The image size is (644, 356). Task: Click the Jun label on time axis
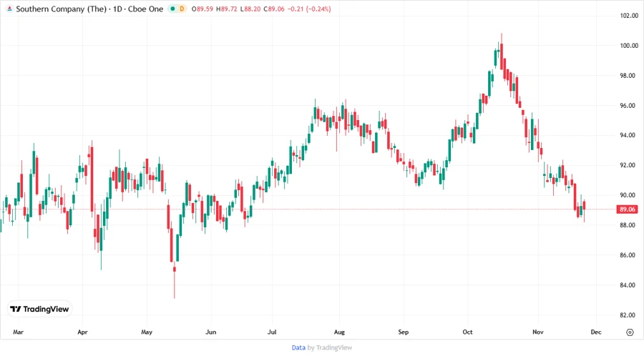coord(210,332)
